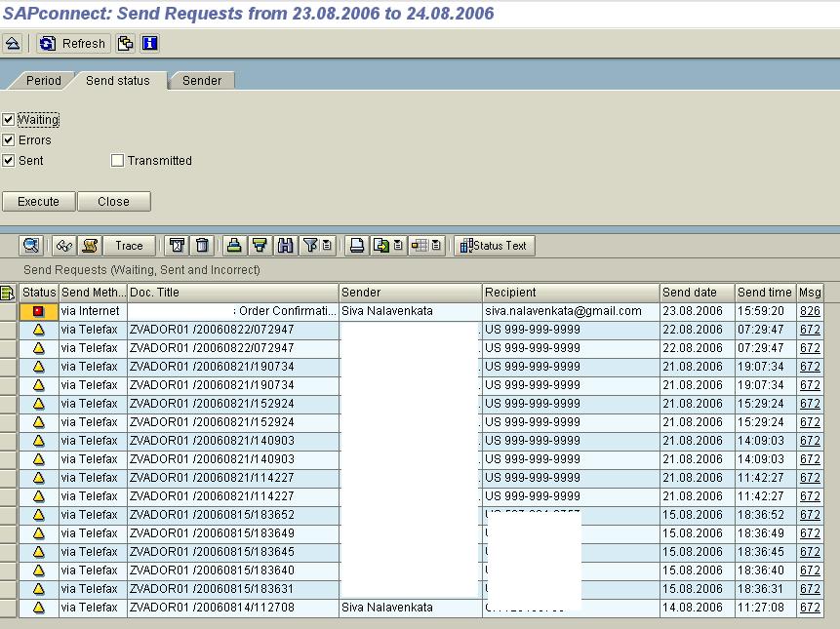Set a filter using the funnel icon
840x629 pixels.
pos(310,246)
